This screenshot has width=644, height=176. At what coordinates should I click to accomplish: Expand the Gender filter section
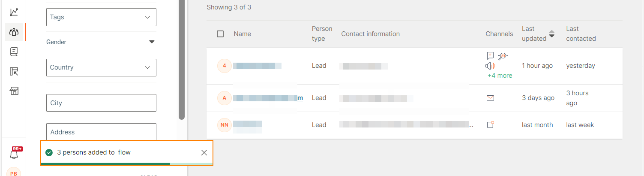pyautogui.click(x=151, y=42)
